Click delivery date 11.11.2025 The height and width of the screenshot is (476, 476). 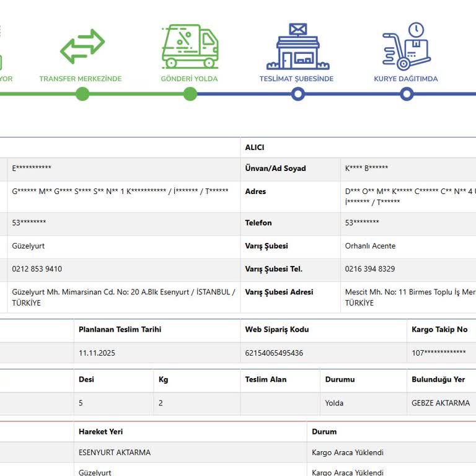click(97, 353)
